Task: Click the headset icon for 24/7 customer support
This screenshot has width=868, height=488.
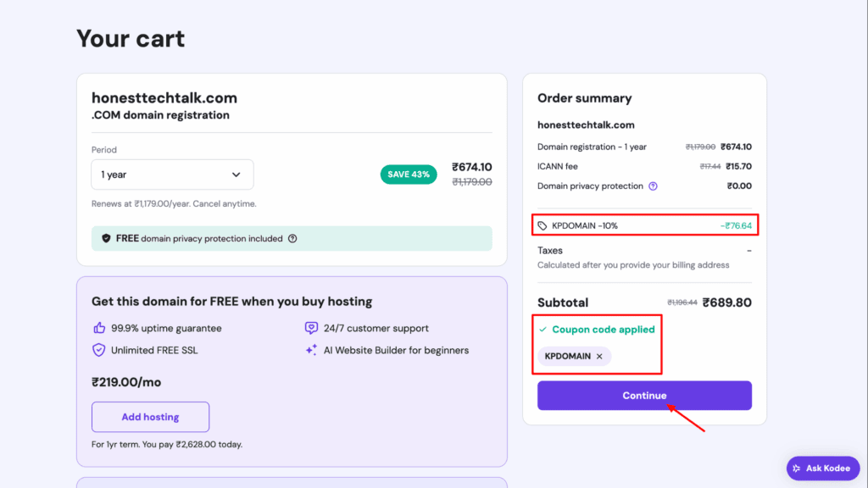Action: pos(312,328)
